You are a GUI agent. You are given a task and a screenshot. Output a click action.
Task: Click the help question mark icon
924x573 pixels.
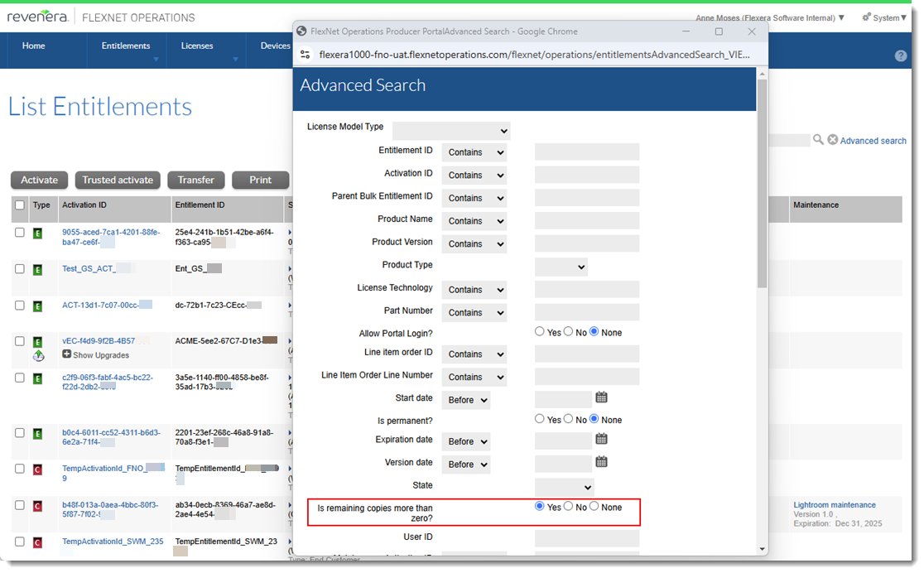(901, 55)
